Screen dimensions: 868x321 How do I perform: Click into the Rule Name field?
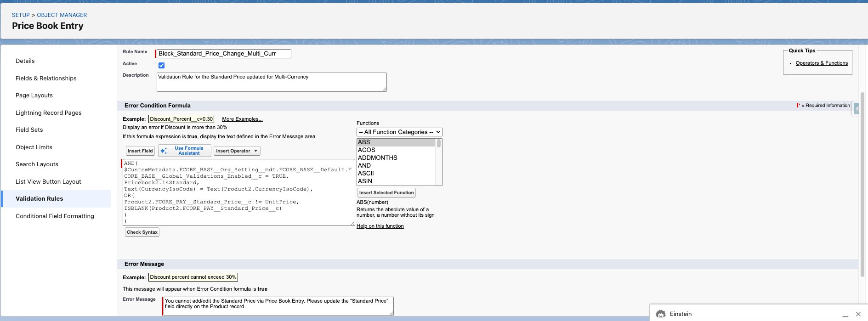coord(224,54)
